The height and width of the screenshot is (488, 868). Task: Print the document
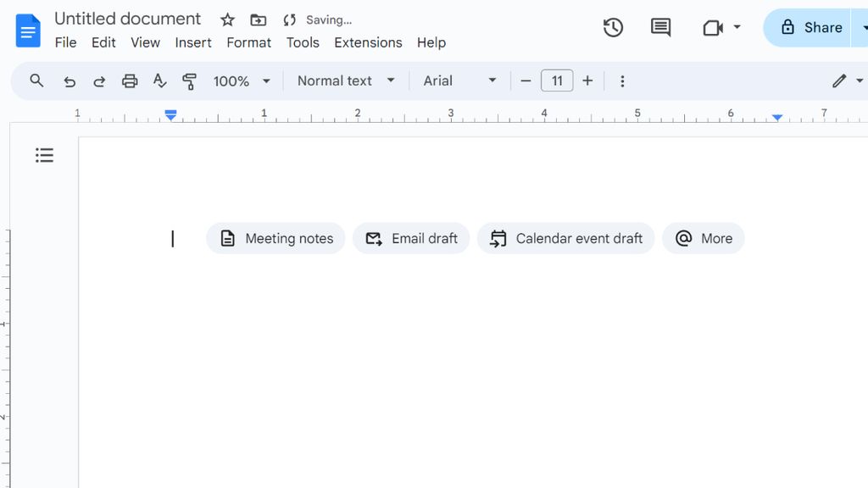pos(129,80)
